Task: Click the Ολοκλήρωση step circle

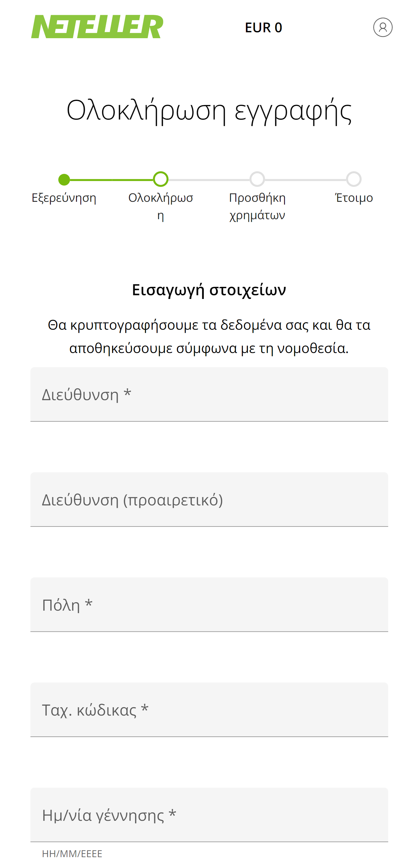Action: 161,179
